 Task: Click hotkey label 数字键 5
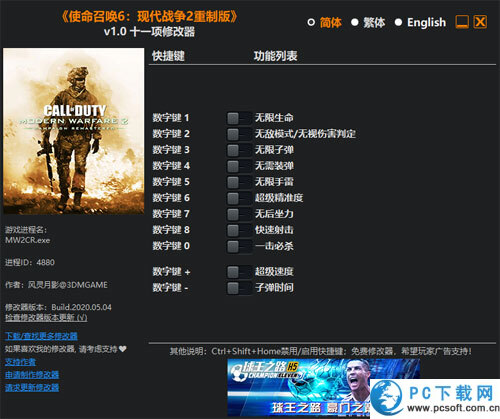171,182
